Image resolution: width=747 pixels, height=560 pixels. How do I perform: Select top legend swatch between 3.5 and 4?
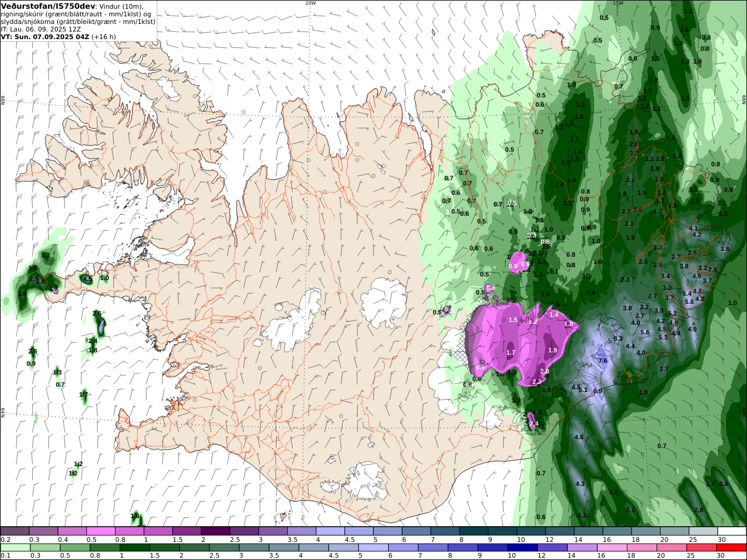click(302, 531)
